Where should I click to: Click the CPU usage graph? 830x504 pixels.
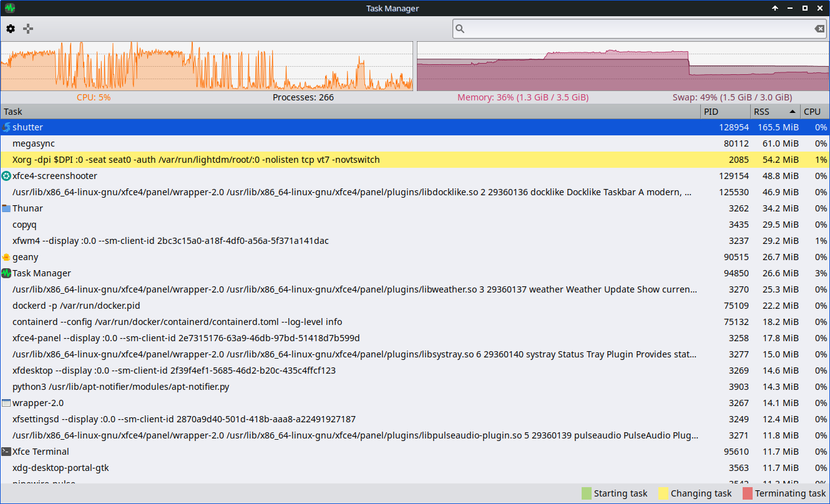click(x=207, y=66)
